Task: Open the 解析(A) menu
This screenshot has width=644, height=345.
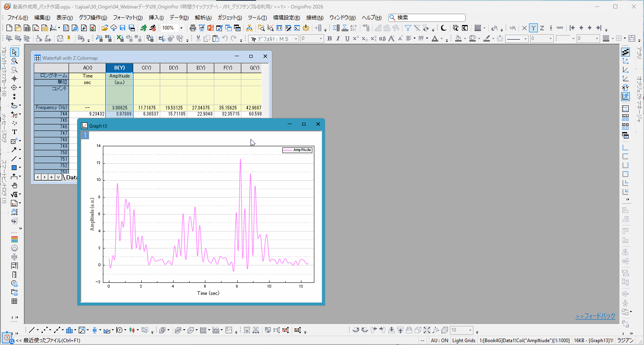Action: click(203, 17)
